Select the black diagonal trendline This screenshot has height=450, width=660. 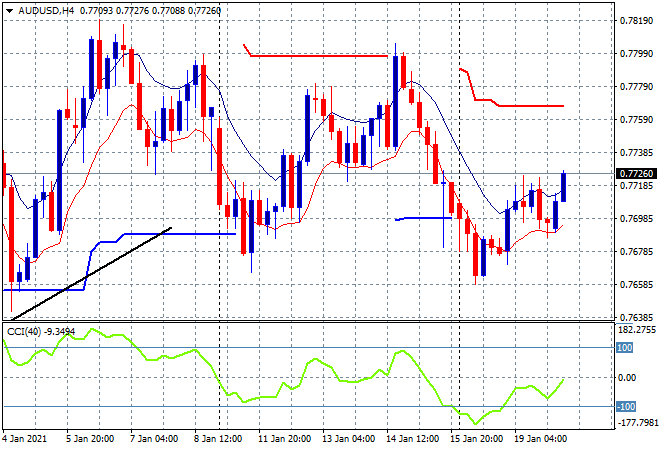point(91,274)
